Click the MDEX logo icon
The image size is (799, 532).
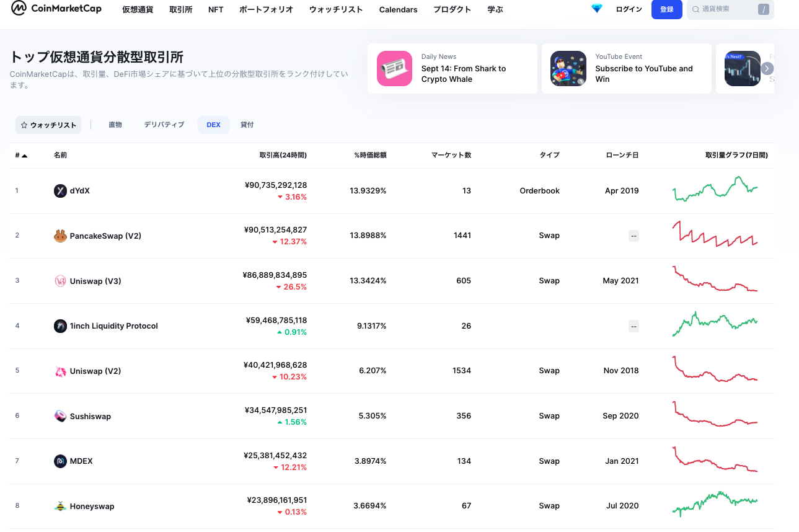coord(60,461)
